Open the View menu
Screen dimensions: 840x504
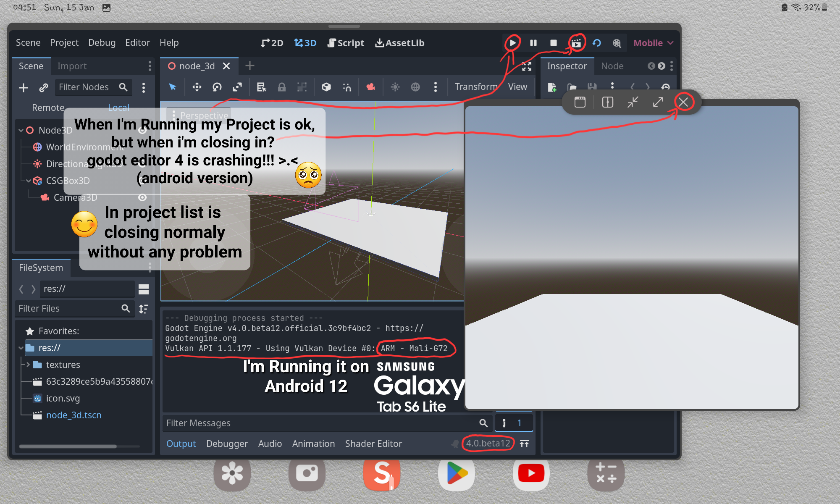click(x=517, y=87)
